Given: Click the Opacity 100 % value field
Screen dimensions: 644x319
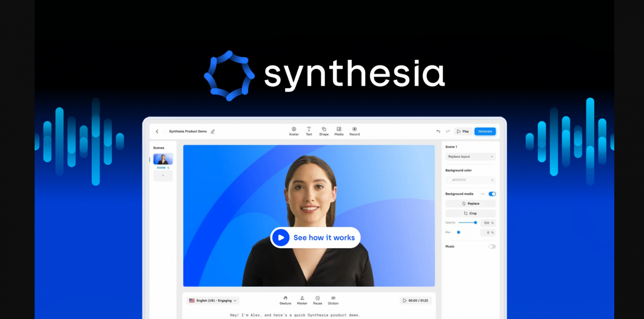Looking at the screenshot, I should tap(488, 223).
